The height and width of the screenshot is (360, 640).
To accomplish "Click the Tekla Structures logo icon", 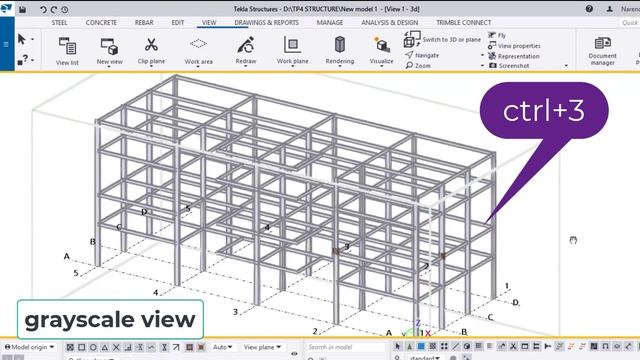I will pyautogui.click(x=7, y=8).
